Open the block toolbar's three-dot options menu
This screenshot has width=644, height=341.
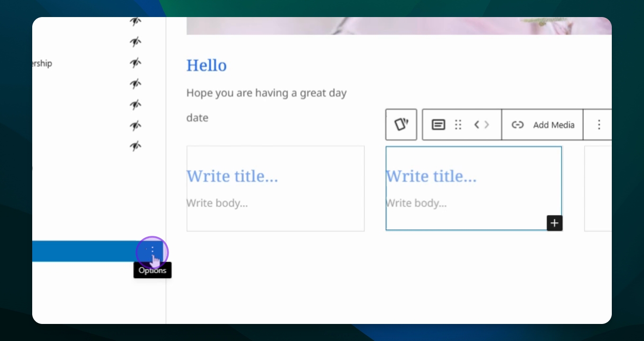[599, 125]
